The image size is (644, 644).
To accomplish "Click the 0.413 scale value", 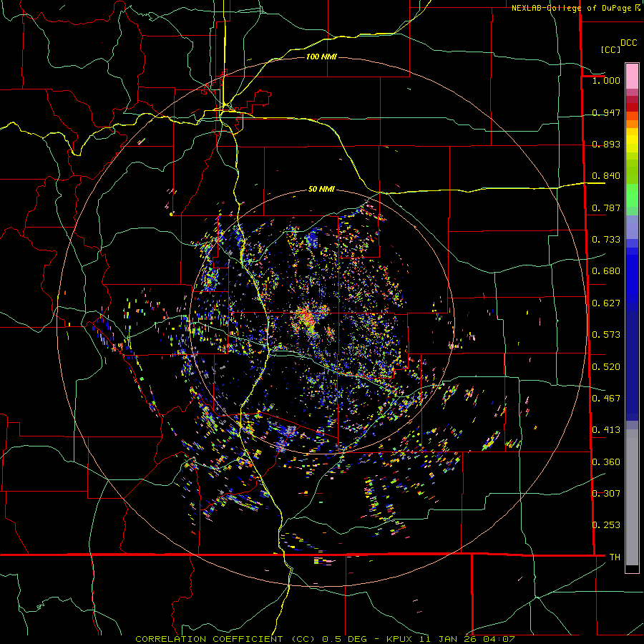I will (606, 430).
